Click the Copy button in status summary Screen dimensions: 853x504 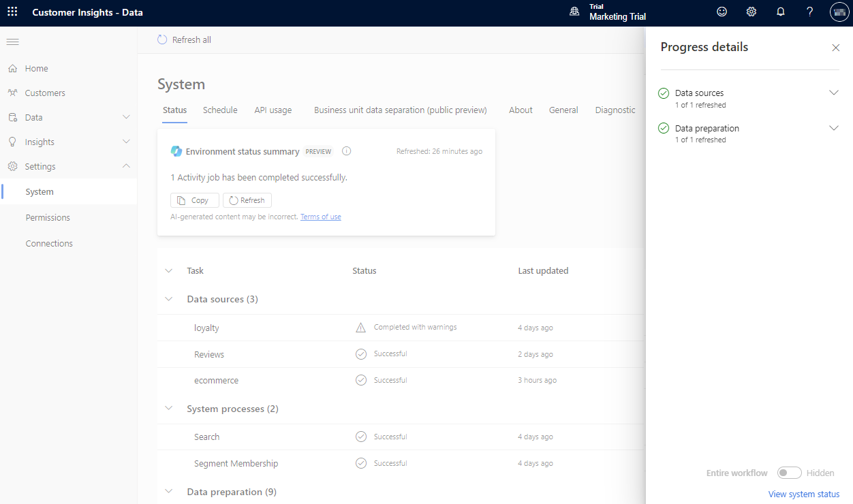point(194,200)
